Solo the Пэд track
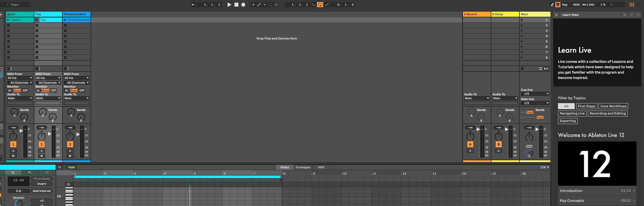Screen dimensions: 644x206 tap(42, 151)
